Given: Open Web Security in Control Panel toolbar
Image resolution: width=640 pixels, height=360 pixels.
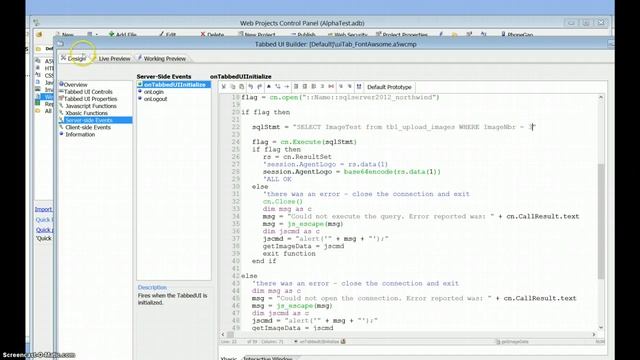Looking at the screenshot, I should coord(348,35).
